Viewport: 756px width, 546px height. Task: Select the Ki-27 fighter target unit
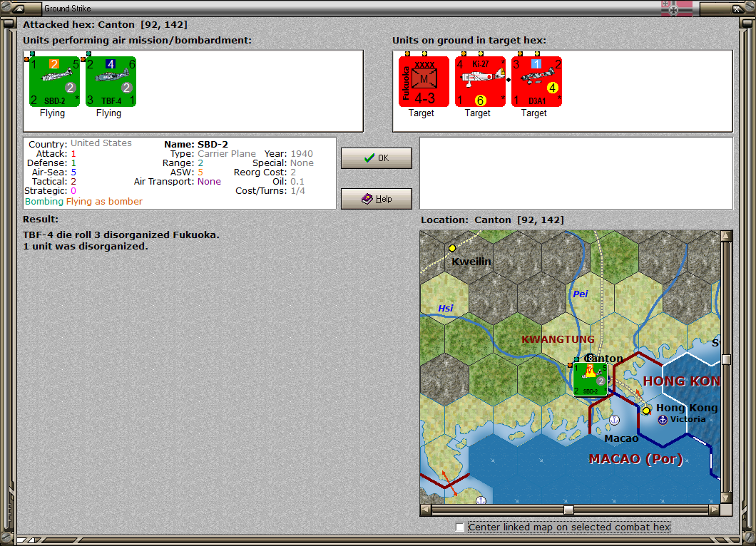point(480,81)
